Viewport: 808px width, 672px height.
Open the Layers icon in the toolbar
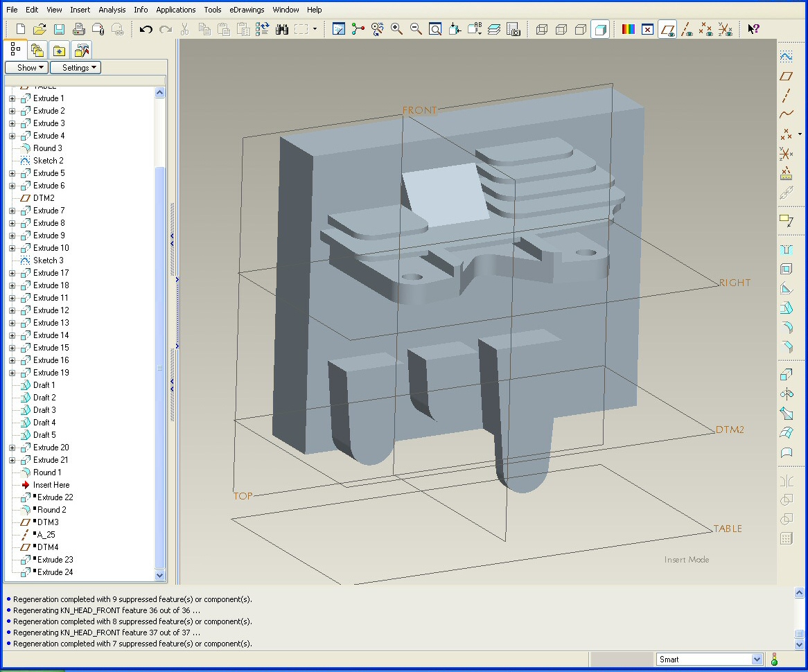493,29
